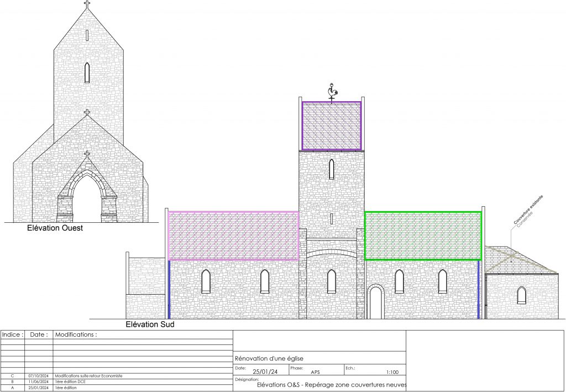Select the Elévation Ouest view label

55,228
